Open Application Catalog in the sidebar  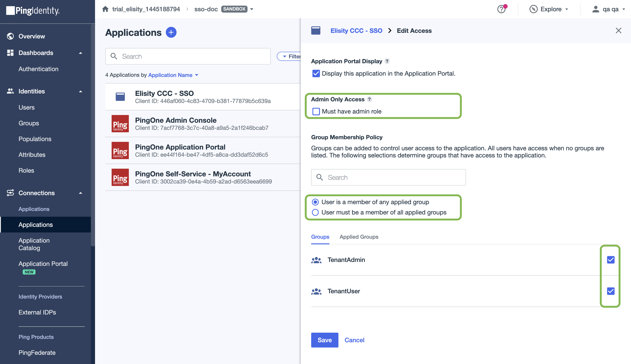coord(34,244)
